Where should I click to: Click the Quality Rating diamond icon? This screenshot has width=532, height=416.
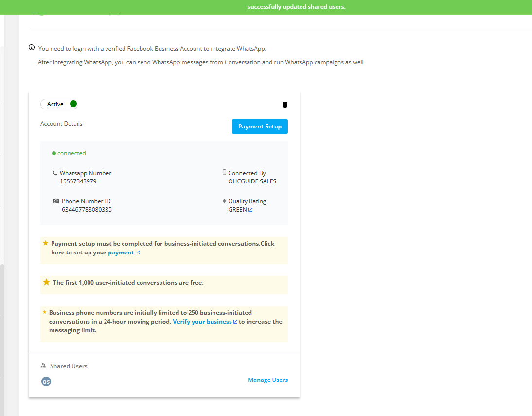point(224,201)
